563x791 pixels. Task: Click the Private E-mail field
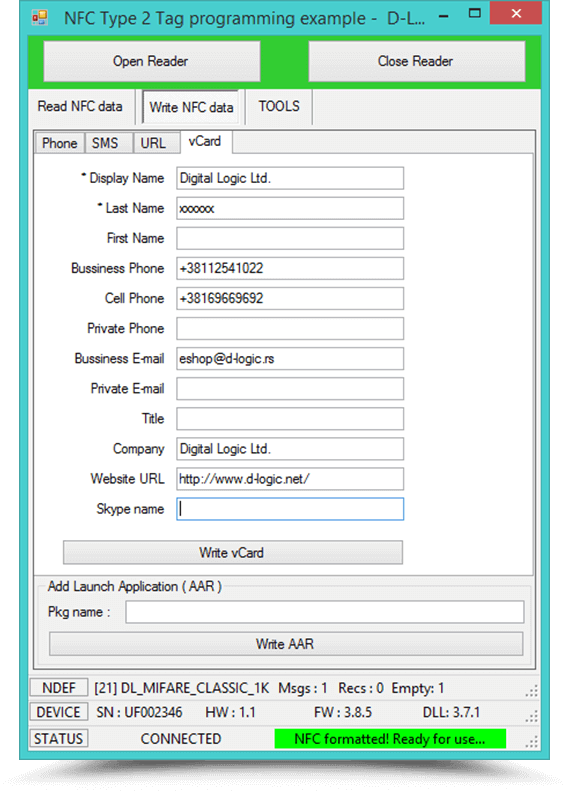[x=290, y=388]
